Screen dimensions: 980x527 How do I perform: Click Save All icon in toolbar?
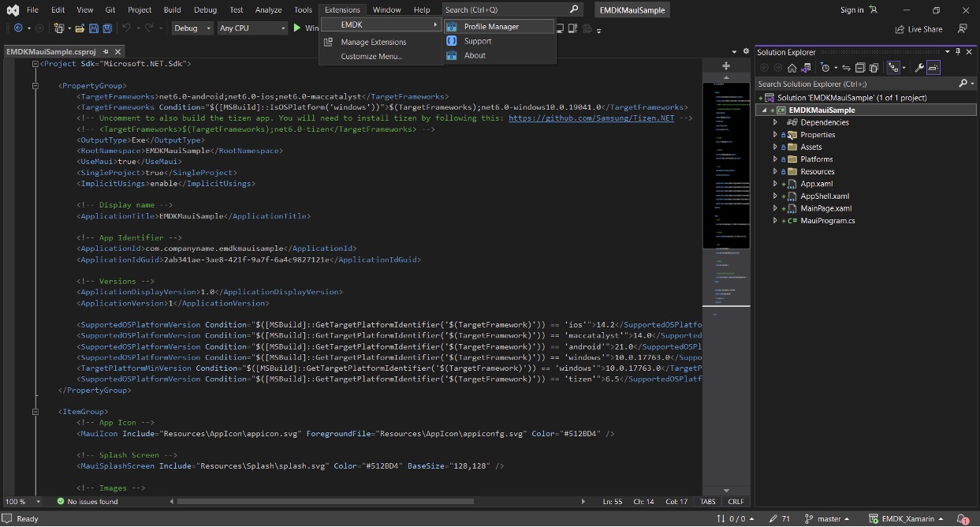click(107, 28)
